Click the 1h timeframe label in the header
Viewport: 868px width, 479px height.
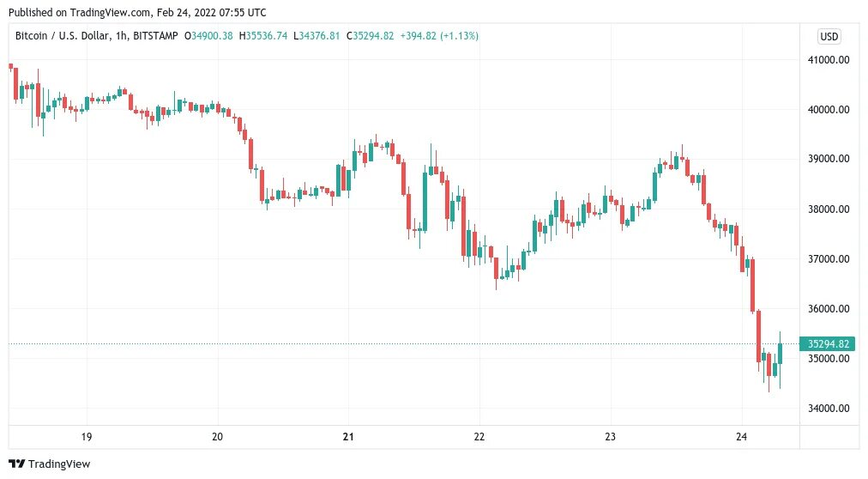[121, 36]
